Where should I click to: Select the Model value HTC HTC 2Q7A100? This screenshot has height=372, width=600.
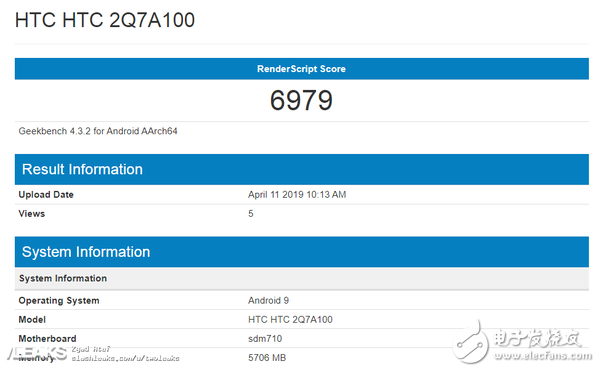coord(290,320)
